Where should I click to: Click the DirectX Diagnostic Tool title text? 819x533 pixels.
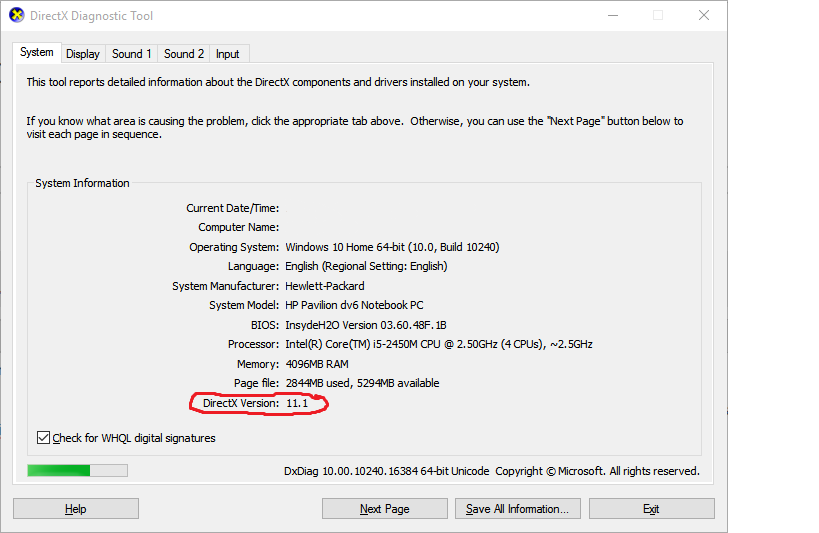tap(91, 16)
